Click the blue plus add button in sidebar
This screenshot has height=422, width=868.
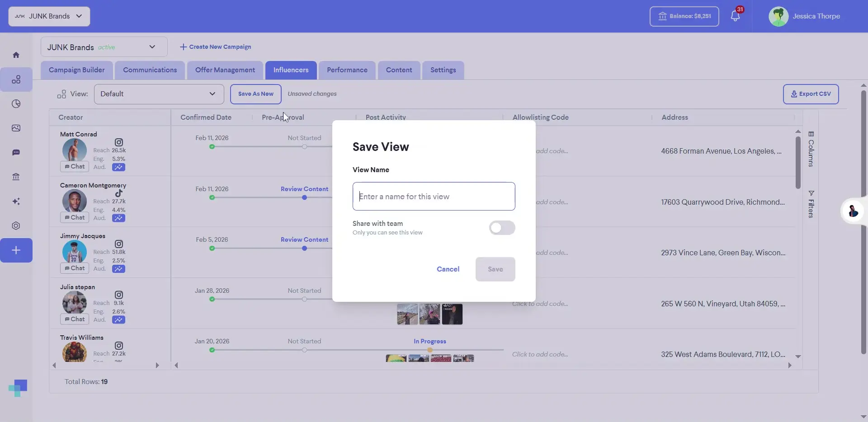(16, 250)
